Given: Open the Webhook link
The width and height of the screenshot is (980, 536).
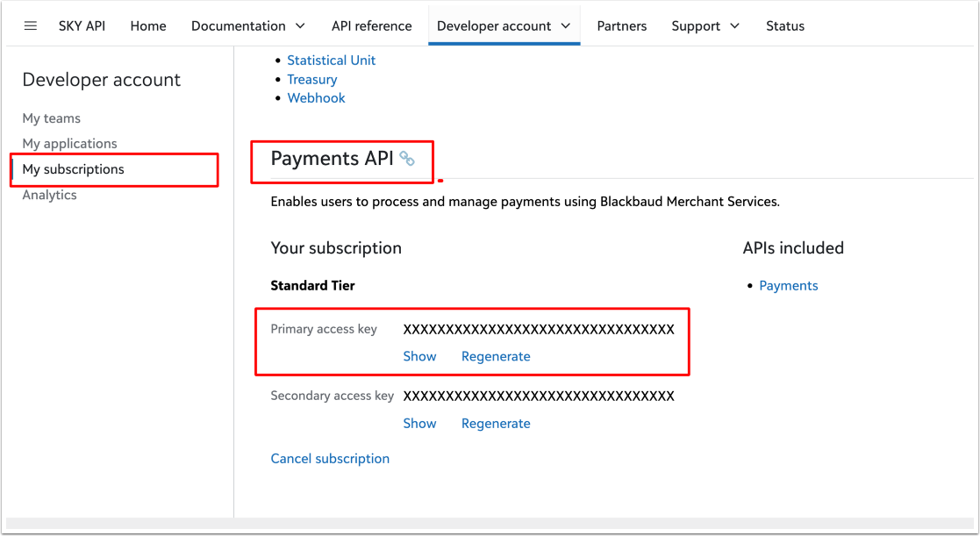Looking at the screenshot, I should tap(316, 98).
